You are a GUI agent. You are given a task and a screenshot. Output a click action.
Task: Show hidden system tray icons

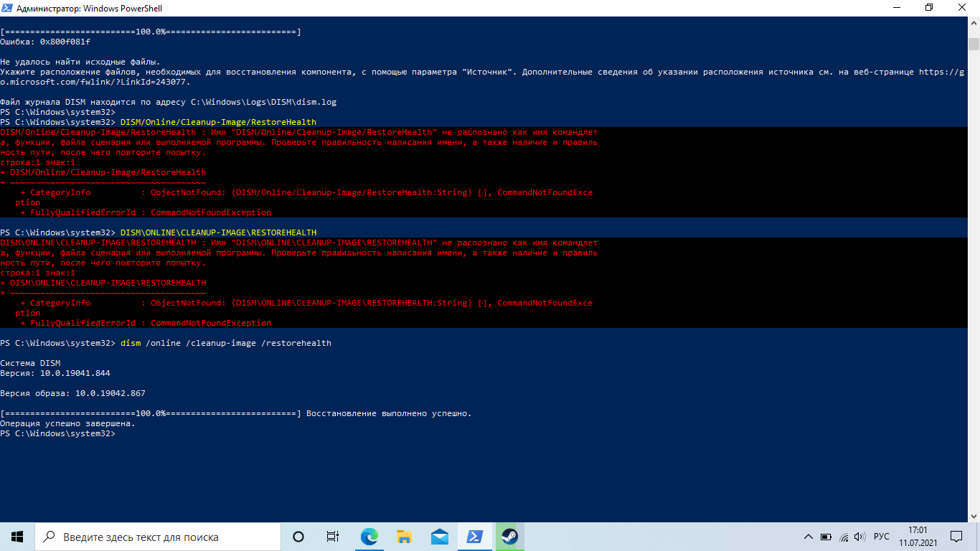(809, 537)
